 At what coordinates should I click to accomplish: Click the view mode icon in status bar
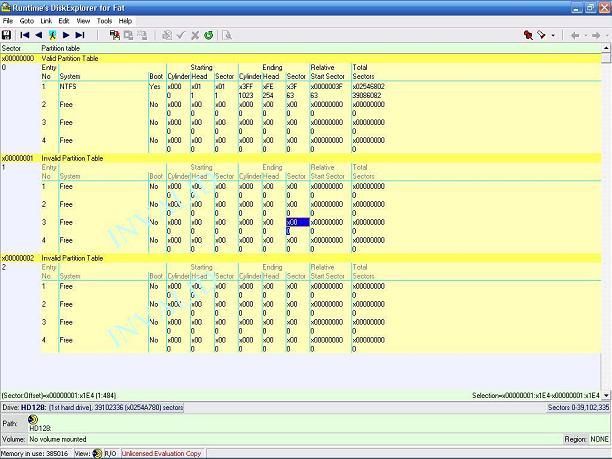tap(97, 454)
